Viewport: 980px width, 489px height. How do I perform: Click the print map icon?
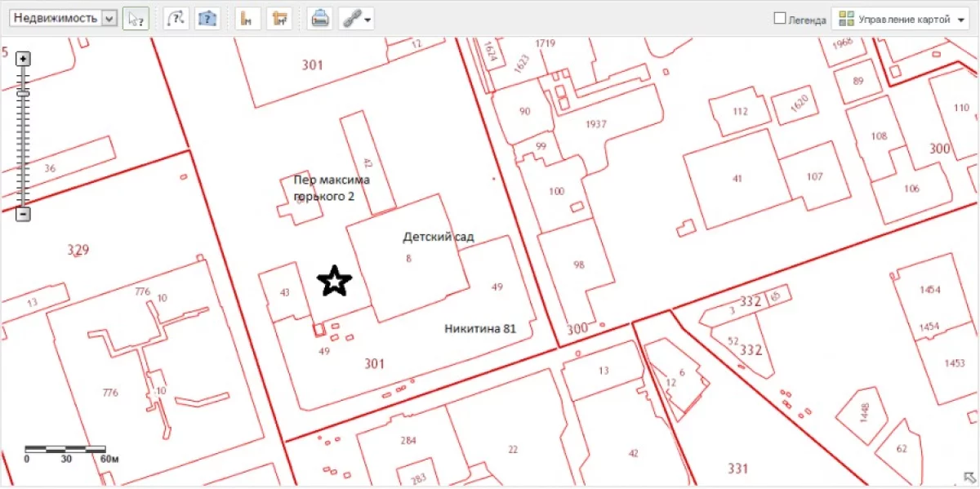319,18
